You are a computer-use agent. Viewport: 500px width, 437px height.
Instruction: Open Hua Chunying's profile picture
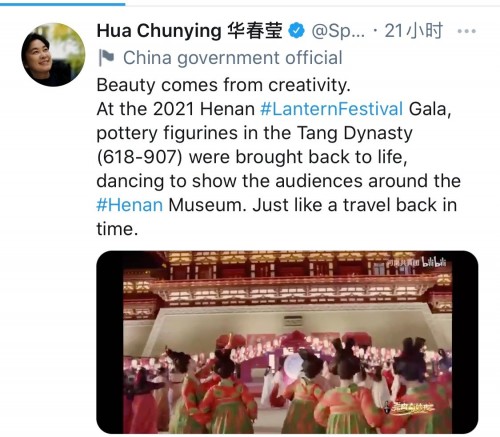[53, 55]
